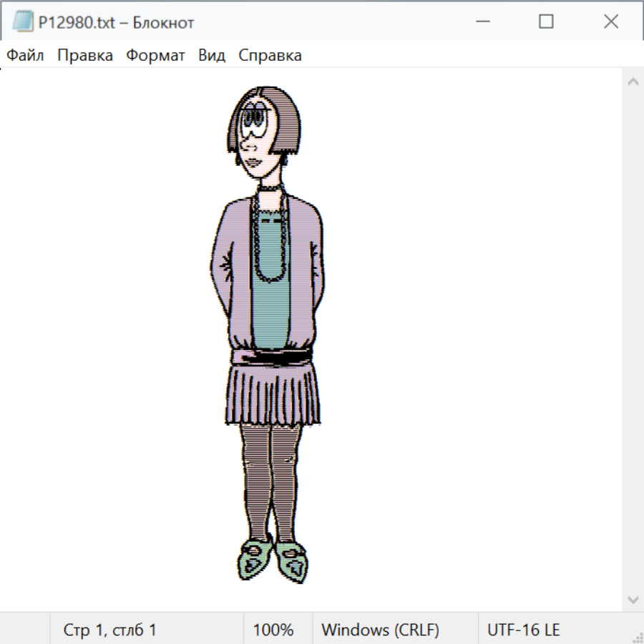Maximize the Блокнот window
Screen dimensions: 644x644
click(x=546, y=22)
